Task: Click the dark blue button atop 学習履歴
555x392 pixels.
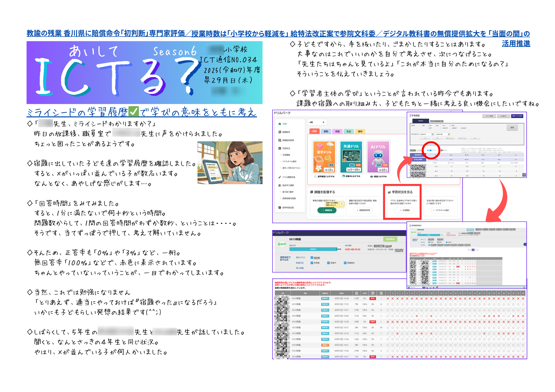Action: coord(517,116)
